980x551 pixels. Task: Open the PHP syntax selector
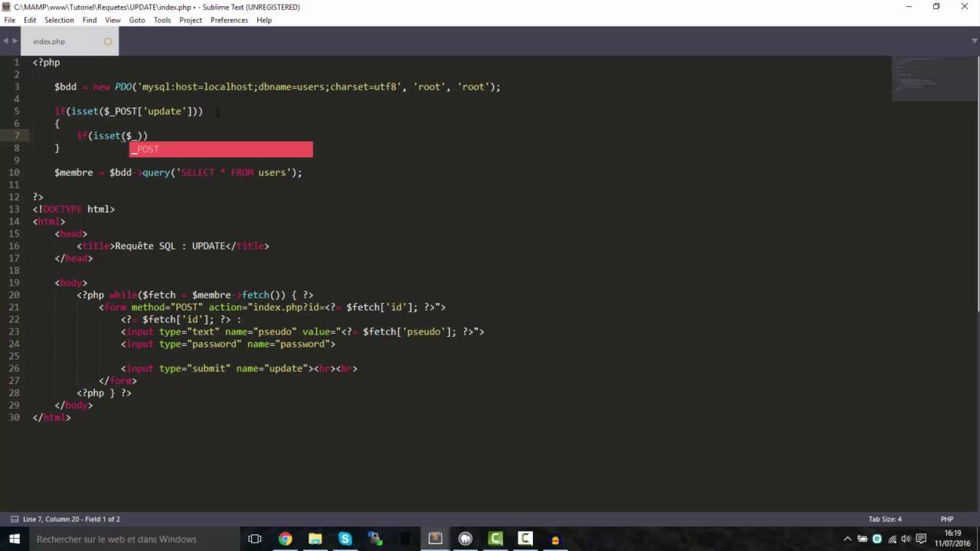pyautogui.click(x=946, y=519)
